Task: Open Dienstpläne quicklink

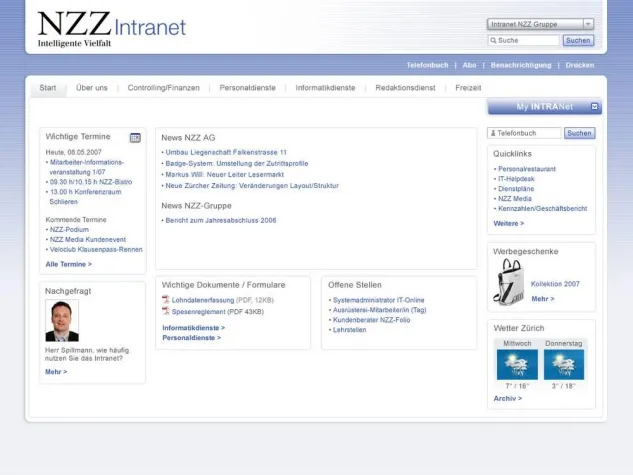Action: [516, 188]
